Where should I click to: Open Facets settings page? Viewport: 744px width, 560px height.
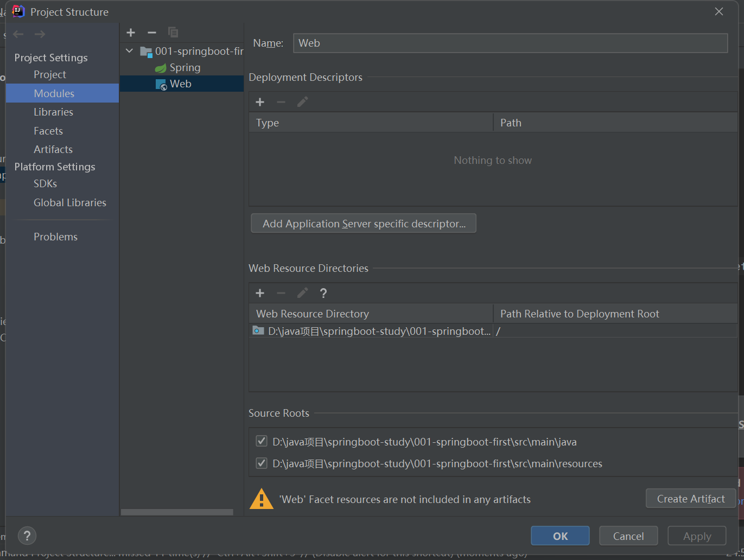(x=48, y=131)
